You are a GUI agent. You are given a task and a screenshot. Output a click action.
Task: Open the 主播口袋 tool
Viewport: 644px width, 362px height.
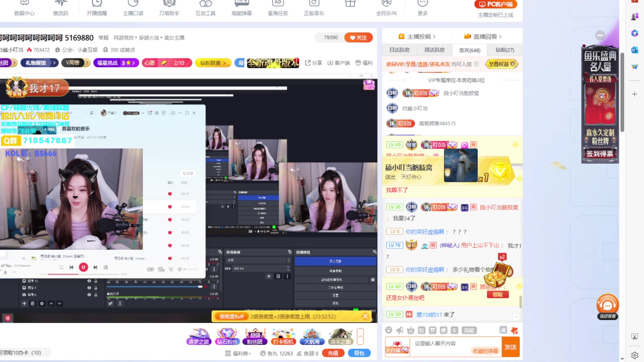tap(133, 8)
